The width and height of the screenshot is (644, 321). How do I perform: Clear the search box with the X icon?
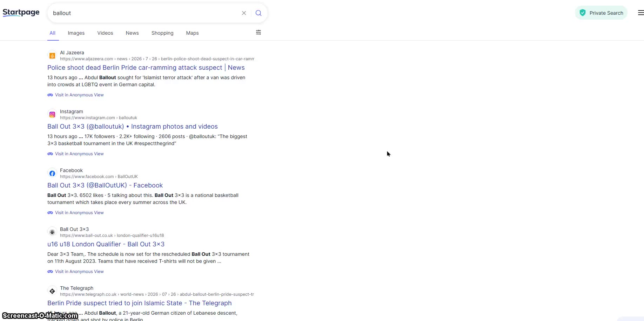244,13
